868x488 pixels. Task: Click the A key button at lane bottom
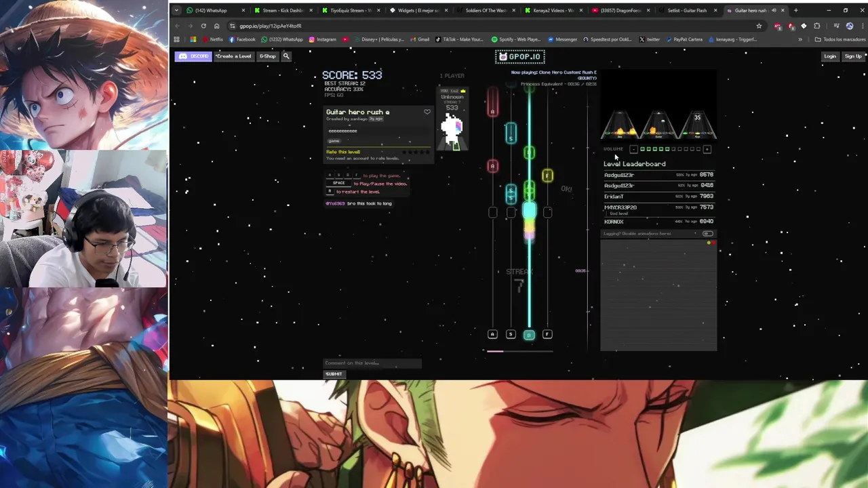click(493, 334)
